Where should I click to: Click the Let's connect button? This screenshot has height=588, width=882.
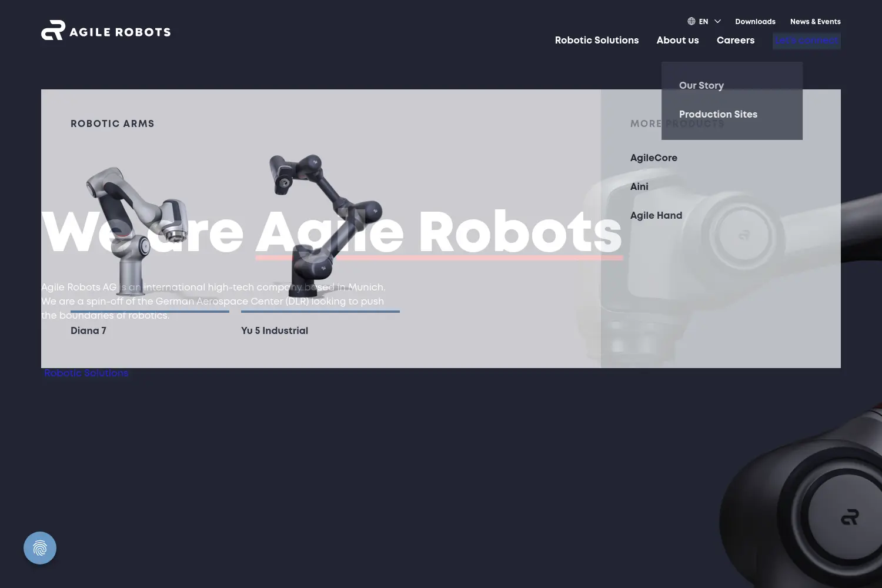pos(807,41)
